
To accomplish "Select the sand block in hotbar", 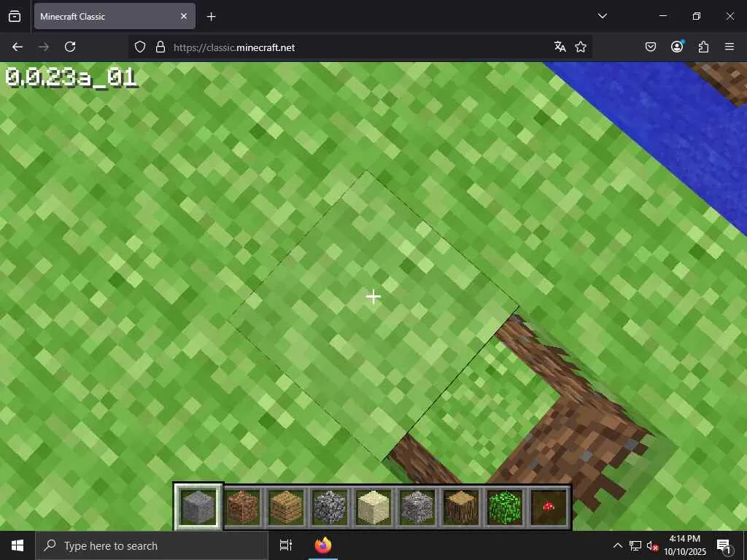I will point(373,507).
